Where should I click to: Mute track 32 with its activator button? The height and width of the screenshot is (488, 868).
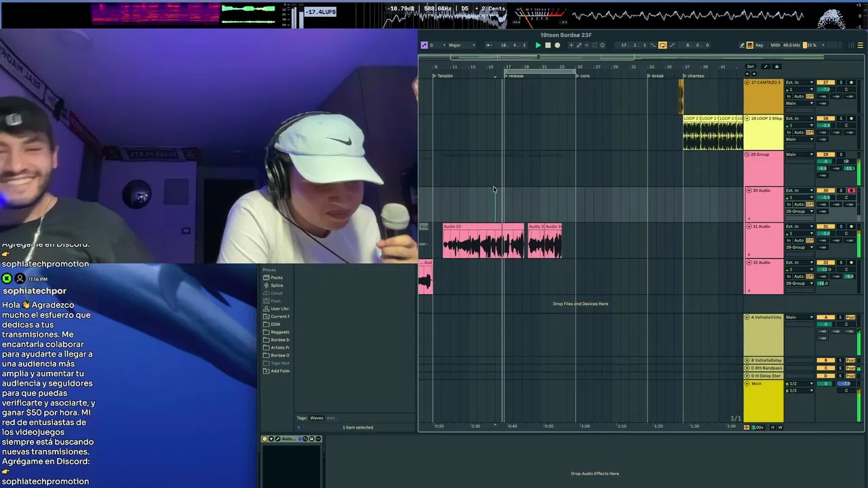tap(825, 262)
